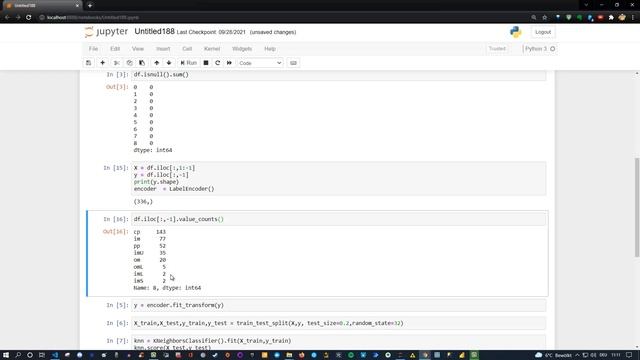
Task: Open the View menu
Action: (138, 49)
